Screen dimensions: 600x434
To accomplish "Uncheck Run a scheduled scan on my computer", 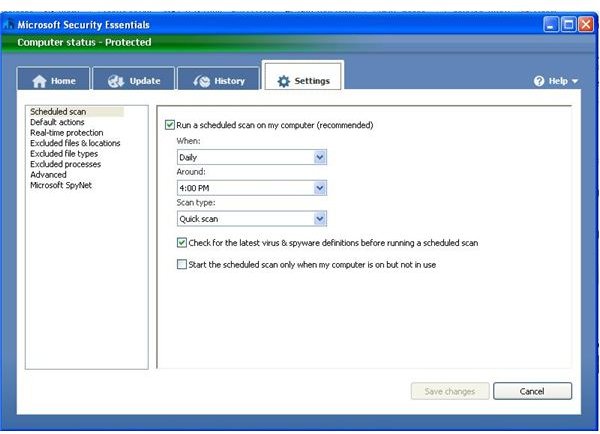I will point(170,125).
